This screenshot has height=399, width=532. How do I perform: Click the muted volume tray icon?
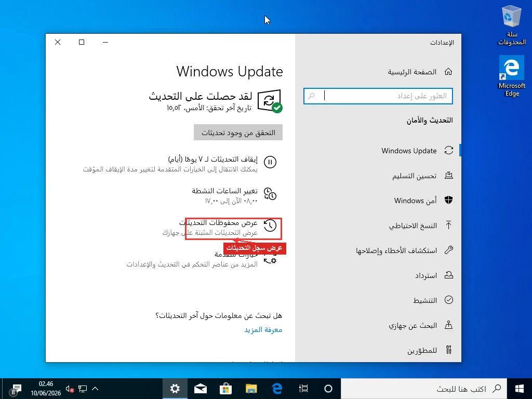[x=70, y=389]
